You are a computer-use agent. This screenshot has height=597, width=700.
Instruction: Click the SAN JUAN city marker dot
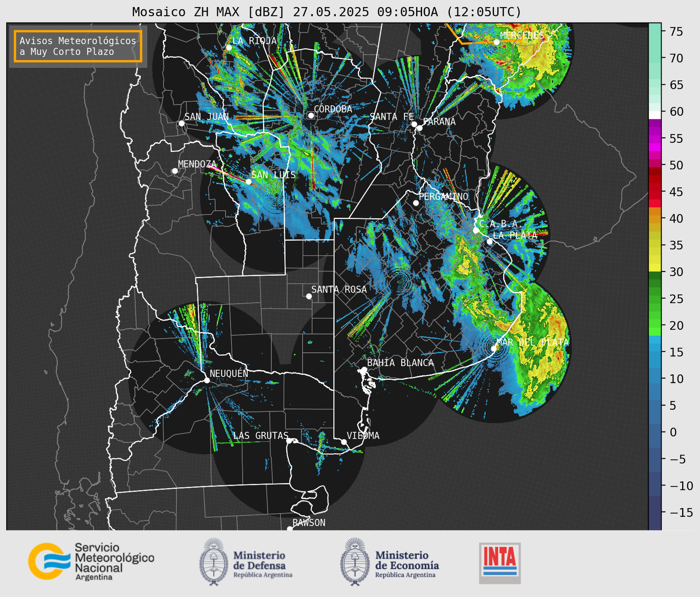(181, 123)
